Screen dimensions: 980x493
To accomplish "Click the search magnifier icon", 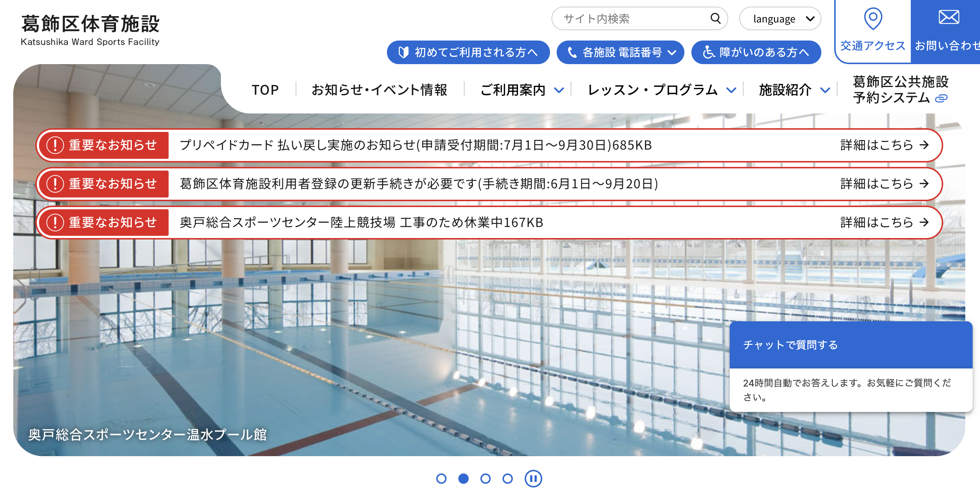I will pyautogui.click(x=715, y=18).
